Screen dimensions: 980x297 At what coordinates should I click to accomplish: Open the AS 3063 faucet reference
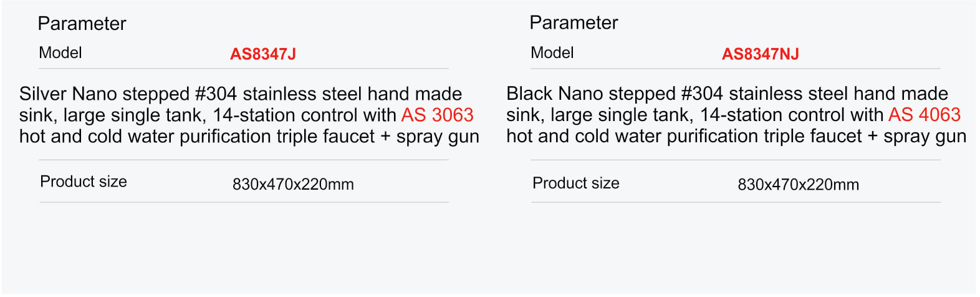pos(437,115)
